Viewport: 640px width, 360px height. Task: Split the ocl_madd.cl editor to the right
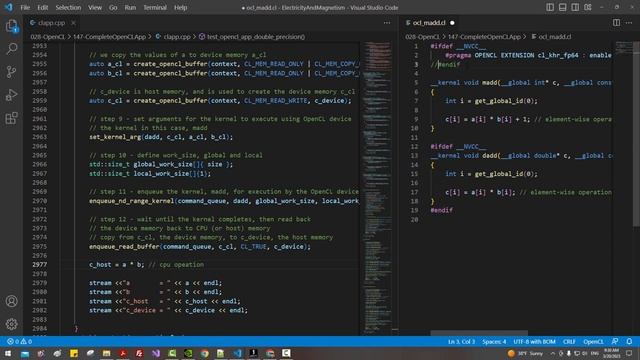pyautogui.click(x=616, y=23)
